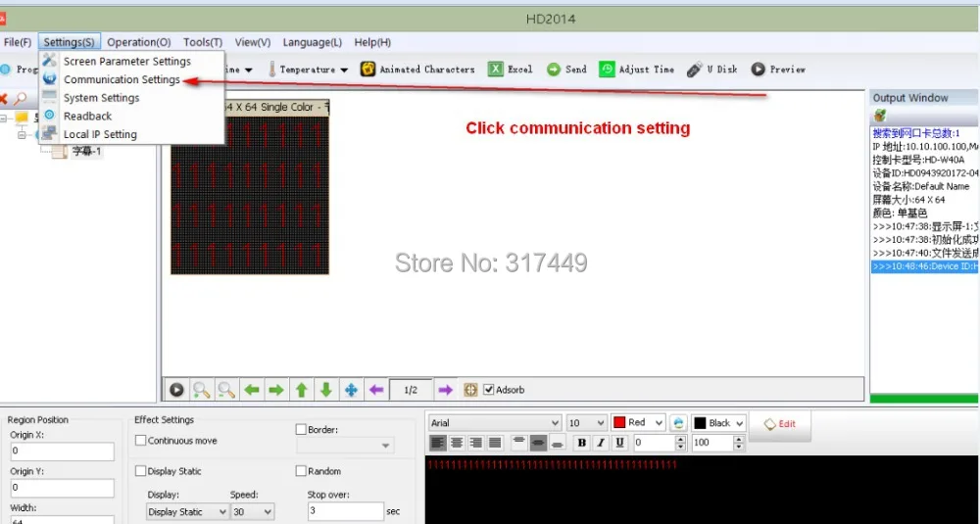
Task: Click the center-align target icon beside Adsorb
Action: point(470,390)
